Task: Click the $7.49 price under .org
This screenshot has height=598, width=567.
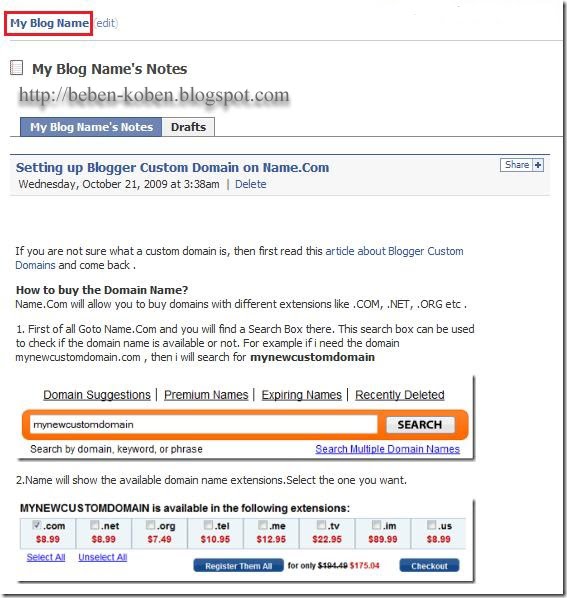Action: coord(159,539)
